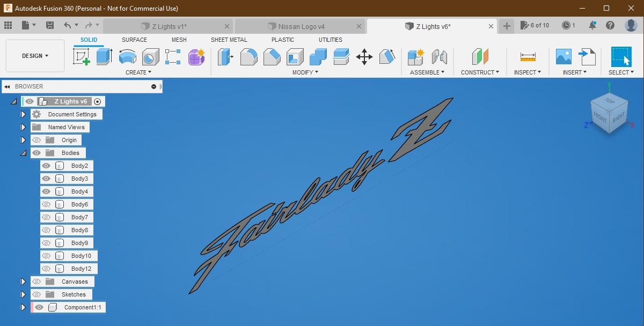The width and height of the screenshot is (644, 326).
Task: Select the Joint tool
Action: coord(439,56)
